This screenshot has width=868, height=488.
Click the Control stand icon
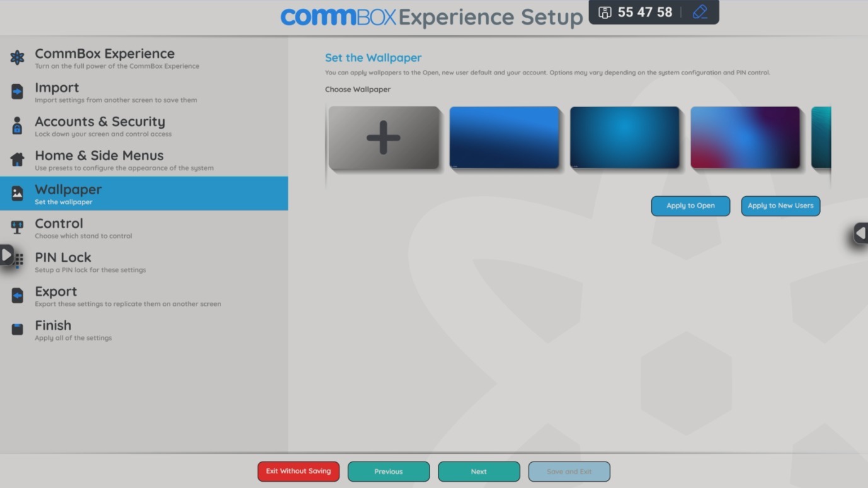(x=17, y=228)
